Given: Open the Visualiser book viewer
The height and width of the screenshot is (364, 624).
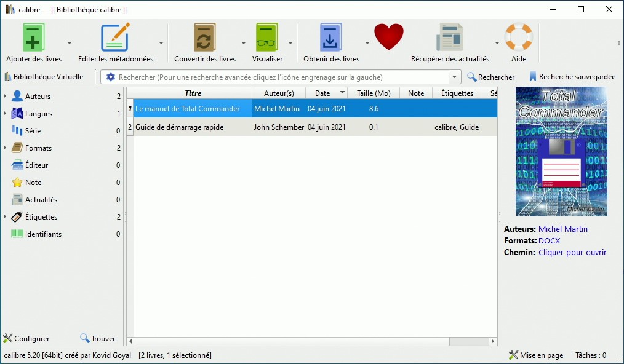Looking at the screenshot, I should pos(267,38).
